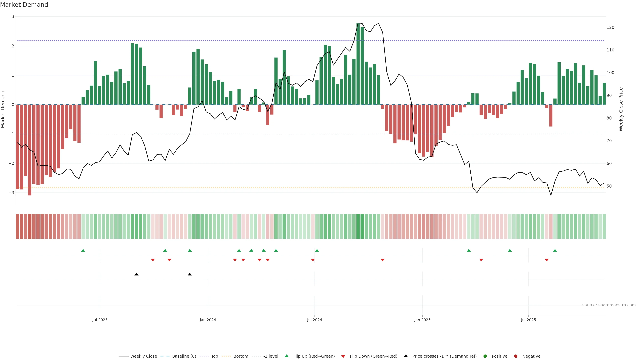
Task: Click the green Positive circle icon
Action: (485, 356)
